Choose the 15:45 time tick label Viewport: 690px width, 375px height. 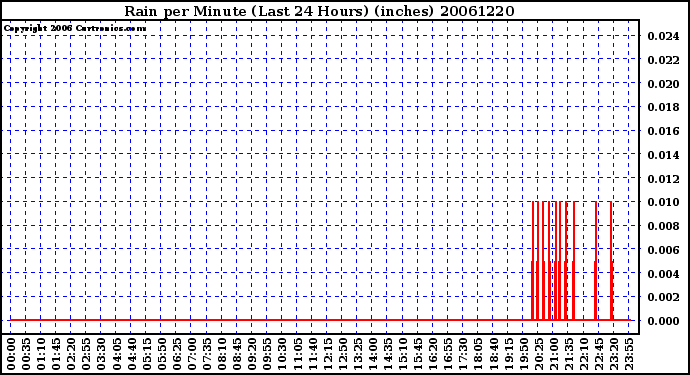tap(418, 354)
